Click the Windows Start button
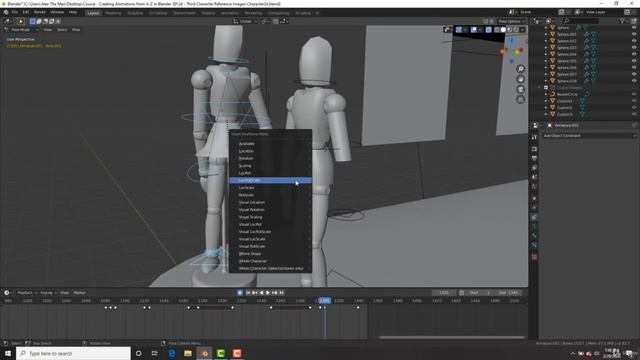Screen dimensions: 640x360 point(8,353)
